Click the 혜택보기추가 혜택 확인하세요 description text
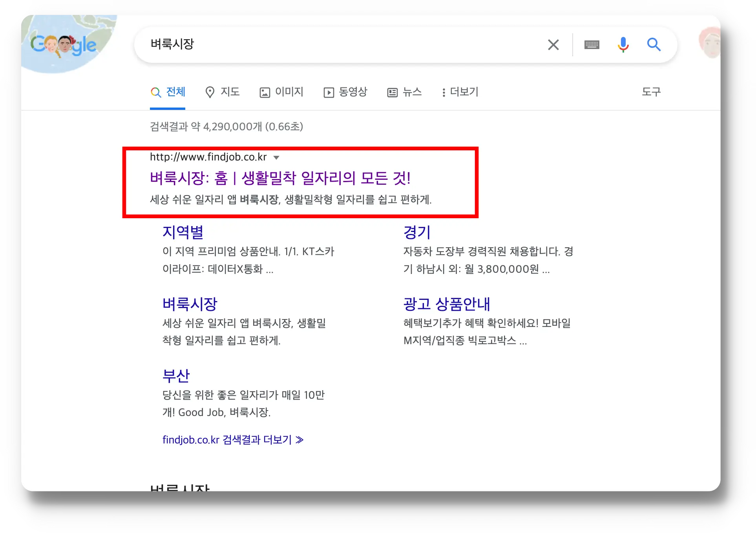 tap(487, 332)
